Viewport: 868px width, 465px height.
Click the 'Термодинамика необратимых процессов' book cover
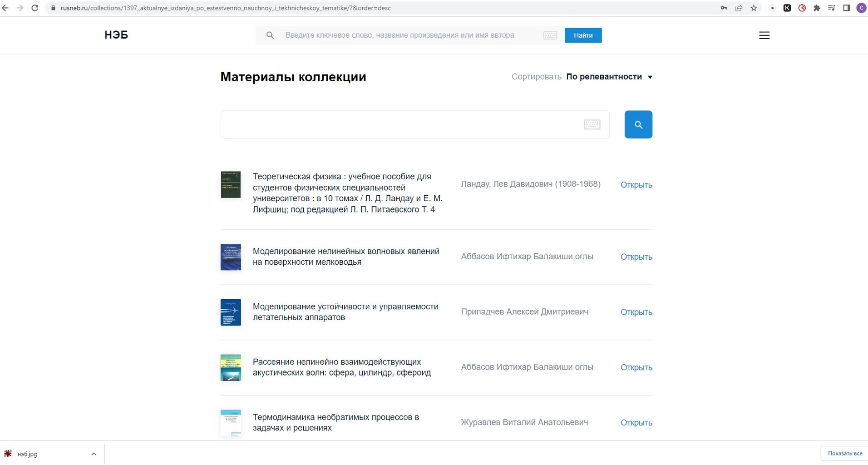coord(231,423)
